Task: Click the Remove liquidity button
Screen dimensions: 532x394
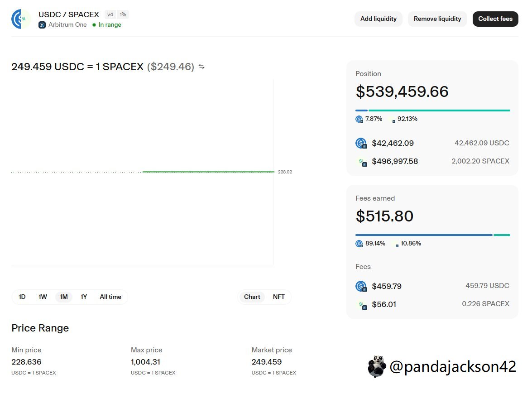Action: 437,19
